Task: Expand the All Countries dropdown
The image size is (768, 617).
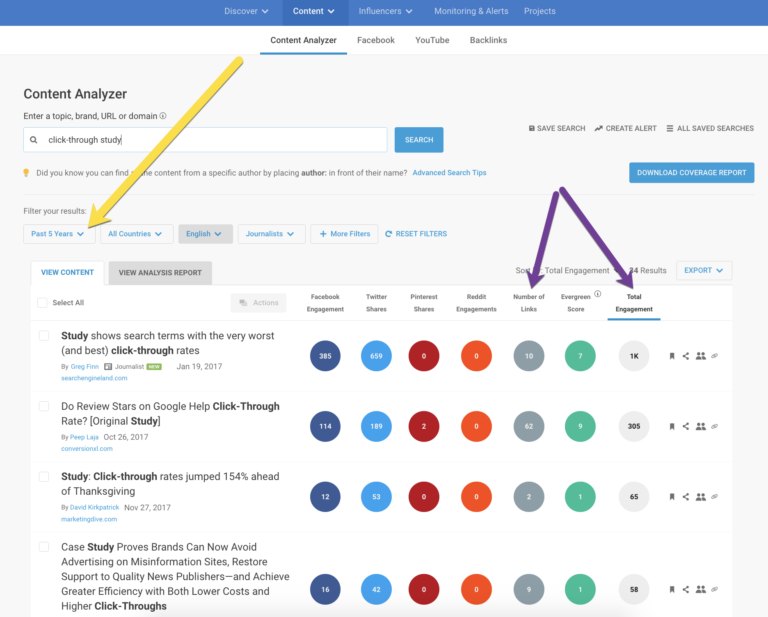Action: coord(135,234)
